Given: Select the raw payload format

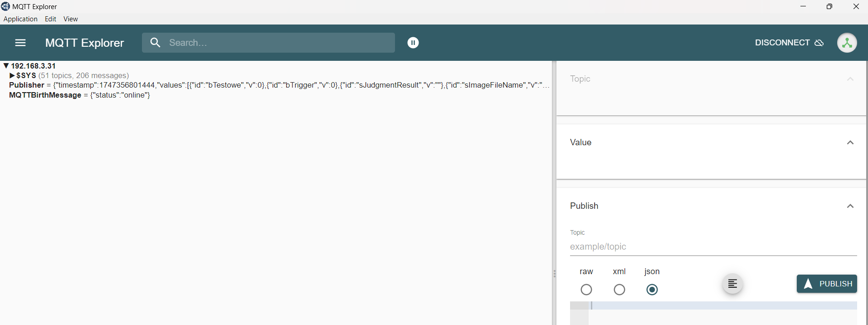Looking at the screenshot, I should (x=586, y=290).
